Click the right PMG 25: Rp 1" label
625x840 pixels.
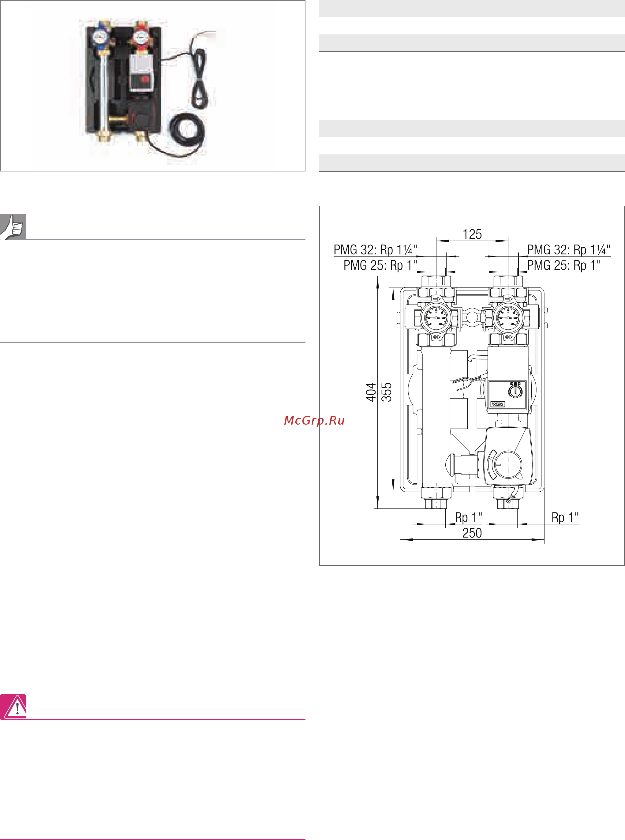pyautogui.click(x=564, y=265)
